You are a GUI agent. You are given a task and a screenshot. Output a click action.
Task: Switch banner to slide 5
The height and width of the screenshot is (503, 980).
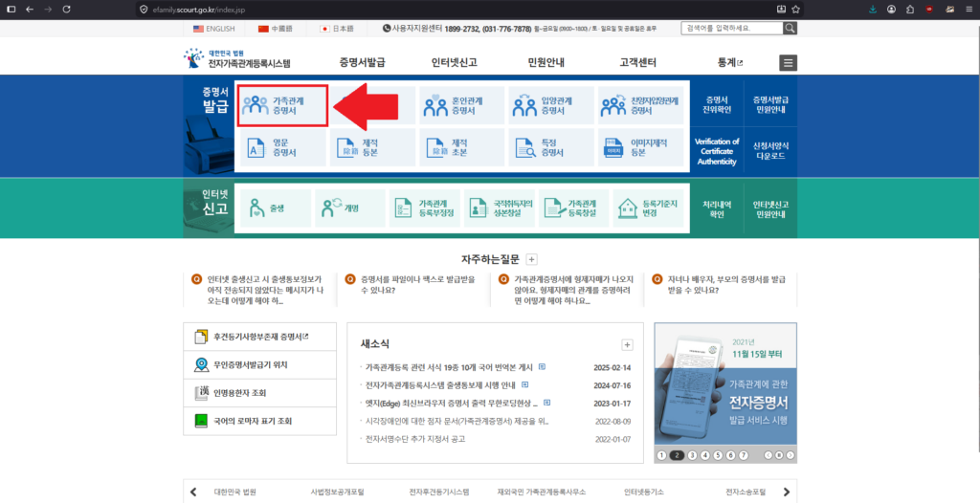click(718, 455)
